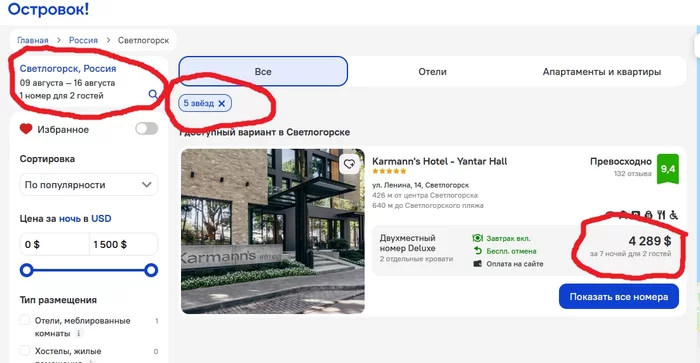Viewport: 700px width, 363px height.
Task: Click the minimum price field 0 $
Action: [54, 244]
